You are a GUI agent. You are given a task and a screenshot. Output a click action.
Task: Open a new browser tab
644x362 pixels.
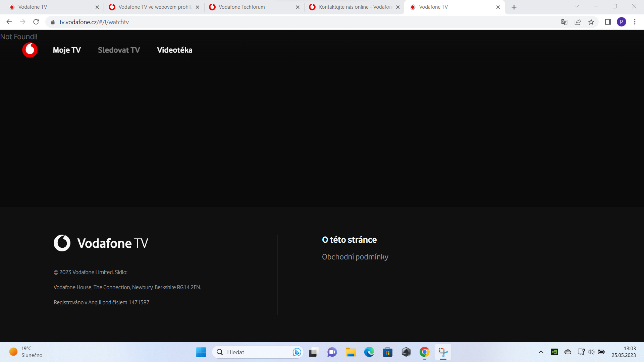[x=514, y=7]
